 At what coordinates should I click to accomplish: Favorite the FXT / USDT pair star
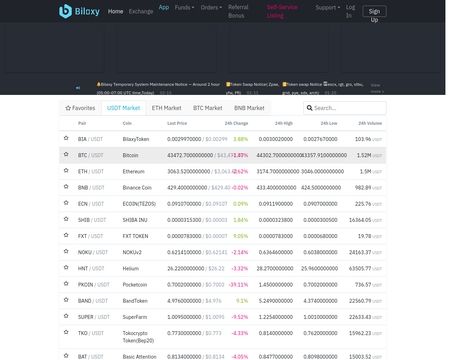66,235
